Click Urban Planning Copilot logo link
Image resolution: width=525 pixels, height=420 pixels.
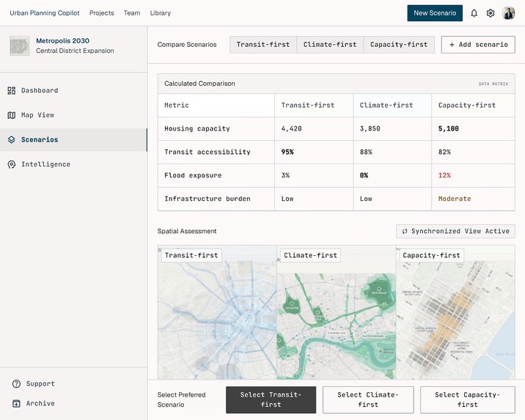click(45, 13)
